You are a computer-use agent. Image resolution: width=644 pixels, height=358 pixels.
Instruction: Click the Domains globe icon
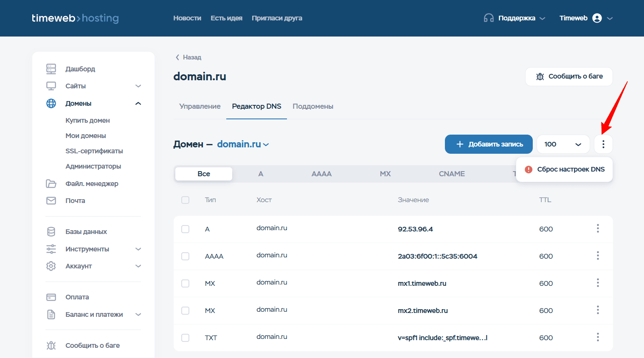[x=51, y=103]
